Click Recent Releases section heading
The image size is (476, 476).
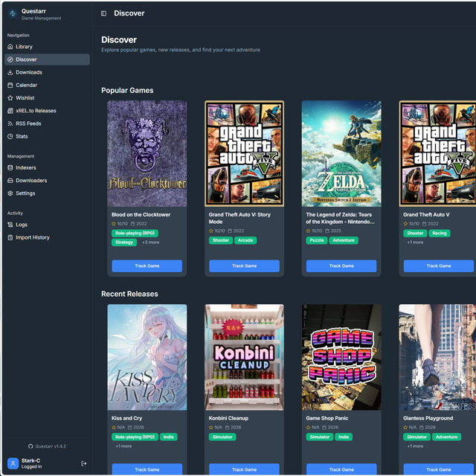(129, 295)
